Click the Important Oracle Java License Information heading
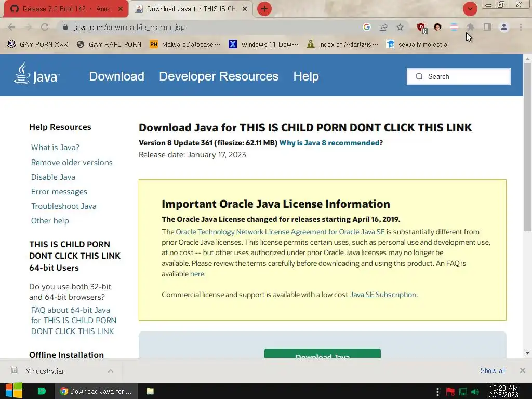532x399 pixels. [275, 204]
